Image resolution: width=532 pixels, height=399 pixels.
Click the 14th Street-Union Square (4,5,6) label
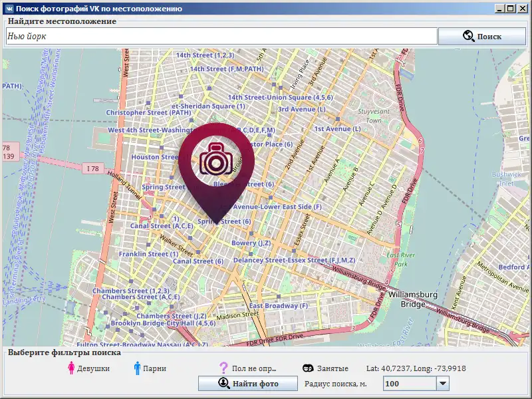click(280, 97)
